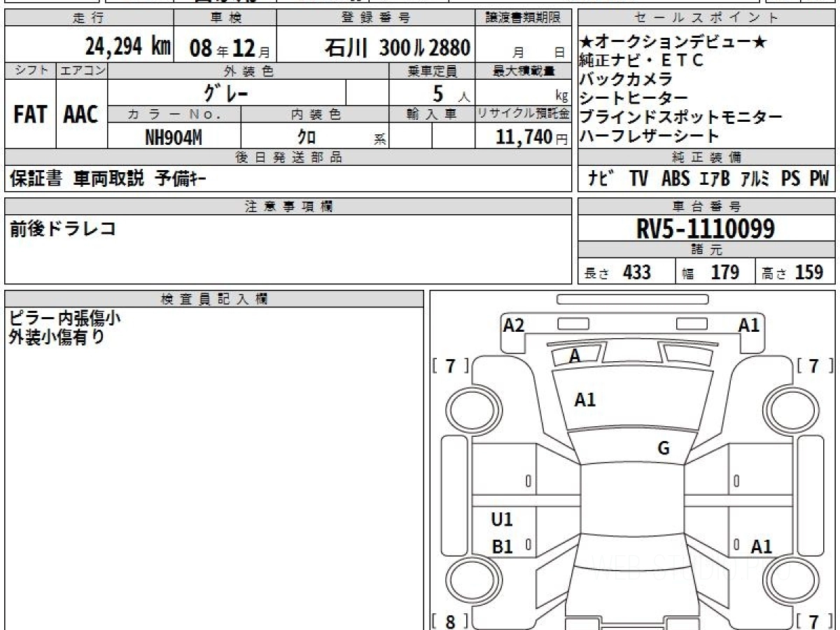Select the FAT shift value

[x=30, y=115]
